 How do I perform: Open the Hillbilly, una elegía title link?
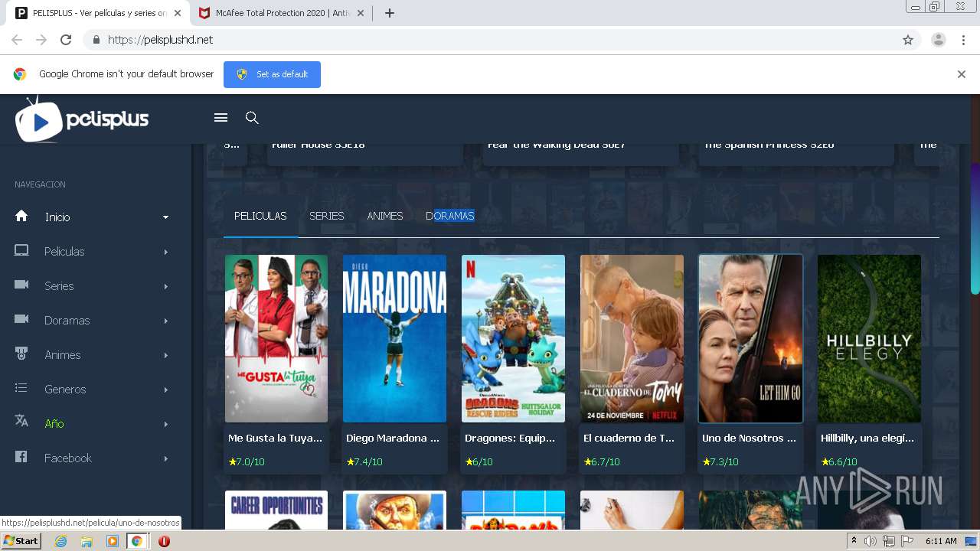[x=867, y=438]
